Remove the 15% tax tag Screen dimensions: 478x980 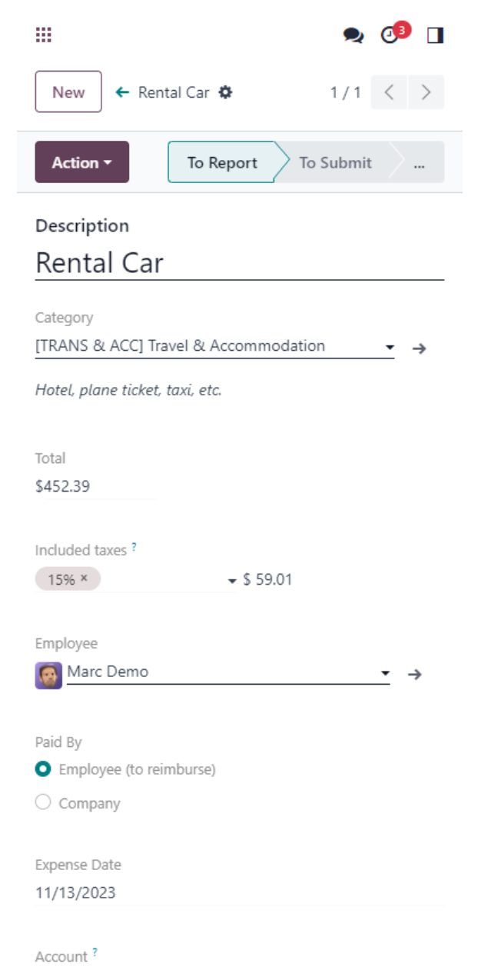click(x=84, y=579)
